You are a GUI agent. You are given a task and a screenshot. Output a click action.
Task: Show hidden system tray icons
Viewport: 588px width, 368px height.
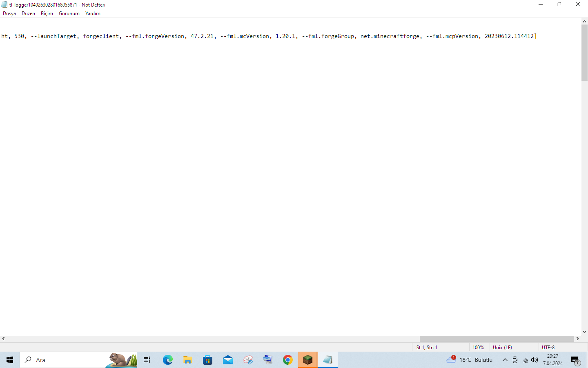505,360
